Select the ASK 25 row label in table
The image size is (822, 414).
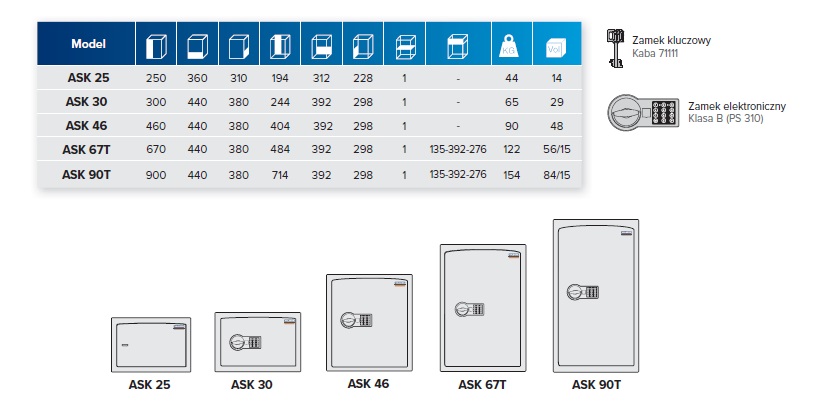click(89, 78)
